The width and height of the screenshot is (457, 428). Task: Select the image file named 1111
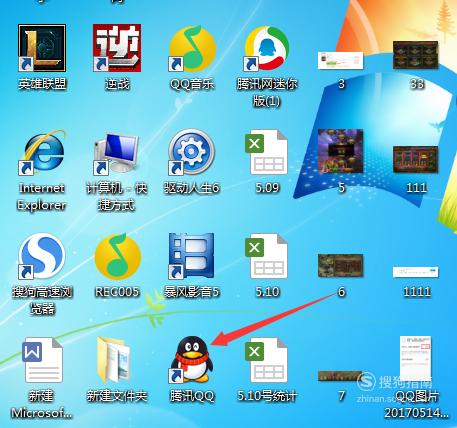pyautogui.click(x=415, y=272)
